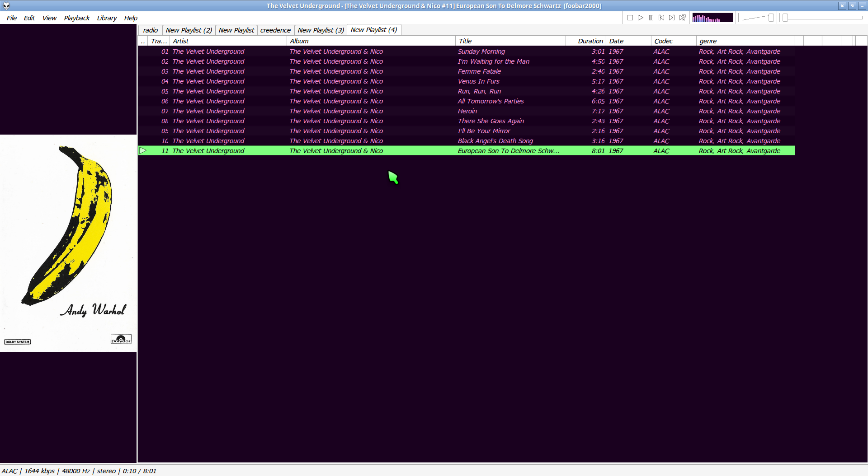The image size is (868, 476).
Task: Open the Playback menu
Action: tap(76, 18)
